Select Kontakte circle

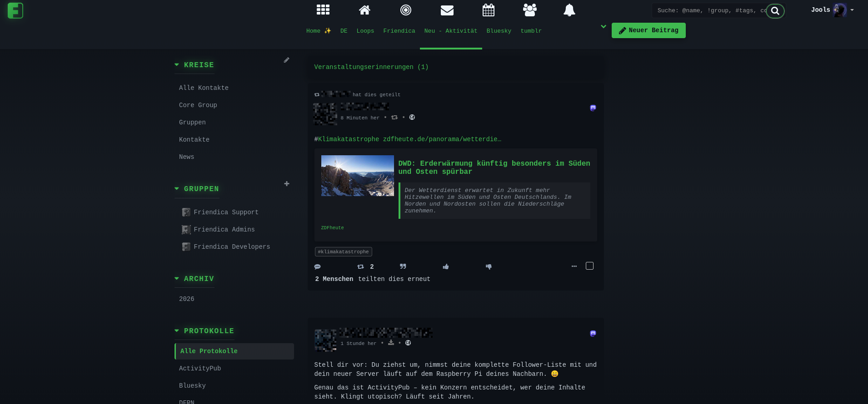[194, 140]
